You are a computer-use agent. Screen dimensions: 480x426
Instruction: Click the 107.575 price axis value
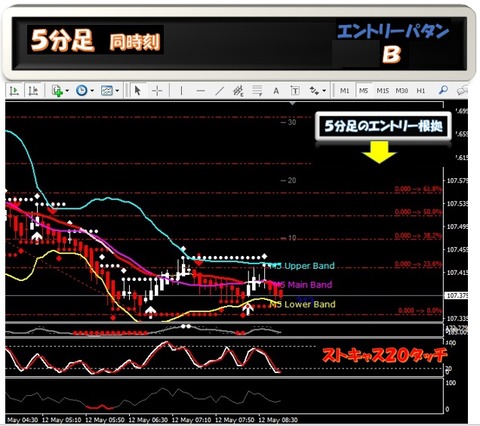tap(457, 181)
